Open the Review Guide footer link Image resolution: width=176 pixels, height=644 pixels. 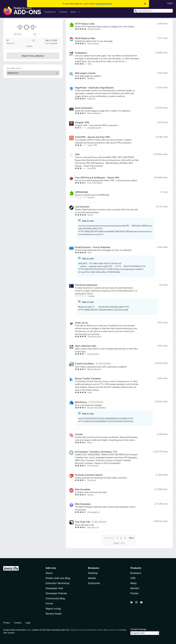click(53, 614)
